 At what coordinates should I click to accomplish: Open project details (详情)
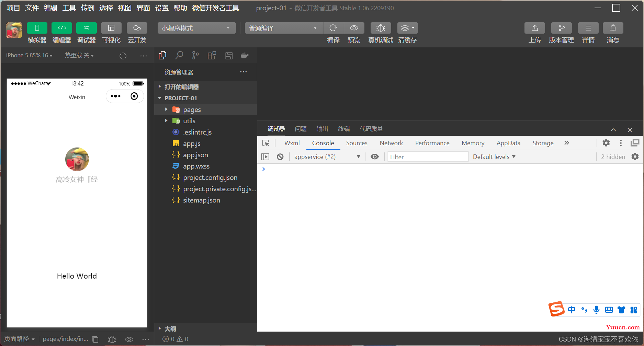pyautogui.click(x=588, y=28)
